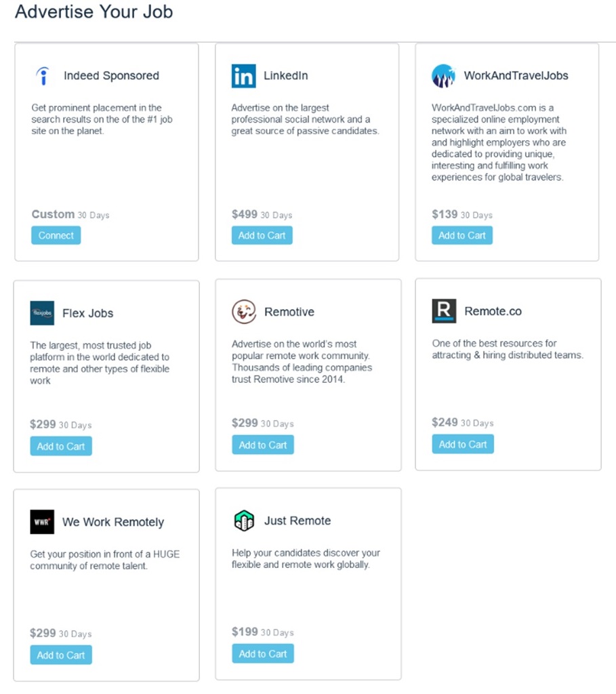
Task: Click the Just Remote green logo
Action: tap(244, 520)
